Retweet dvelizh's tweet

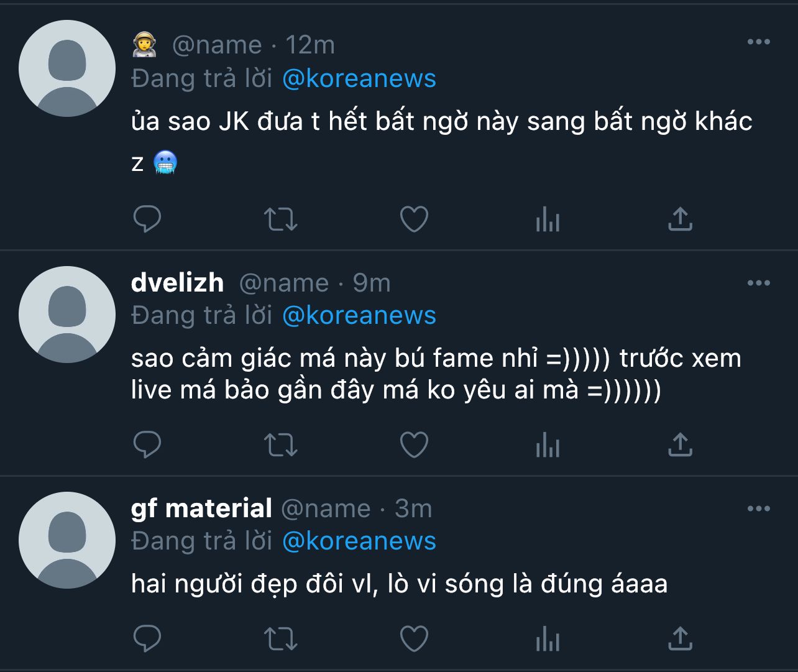pyautogui.click(x=281, y=444)
